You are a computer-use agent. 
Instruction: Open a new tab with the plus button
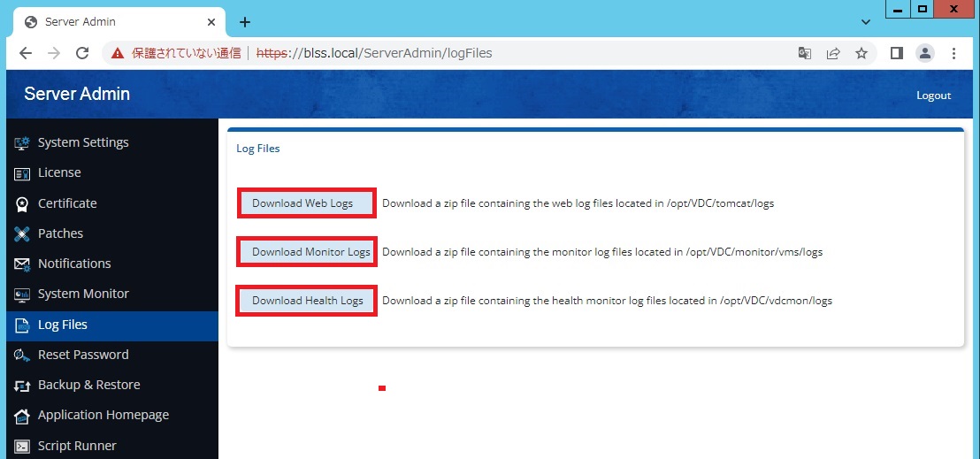click(245, 22)
